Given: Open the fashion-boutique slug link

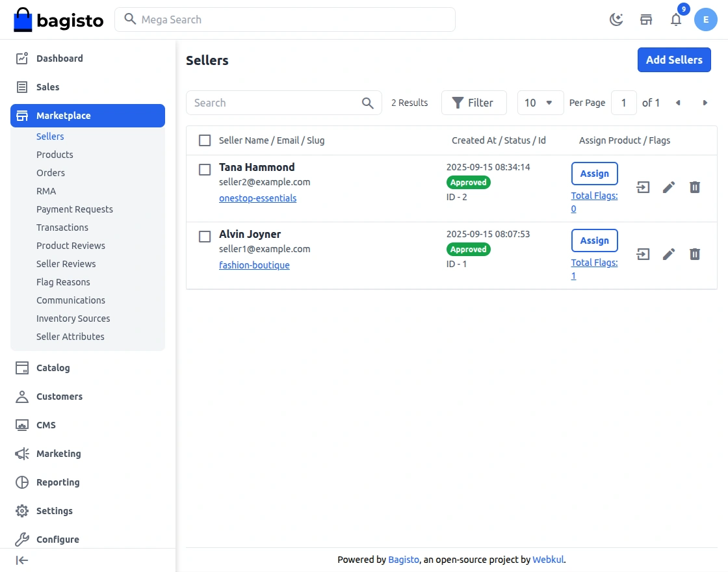Looking at the screenshot, I should [254, 265].
